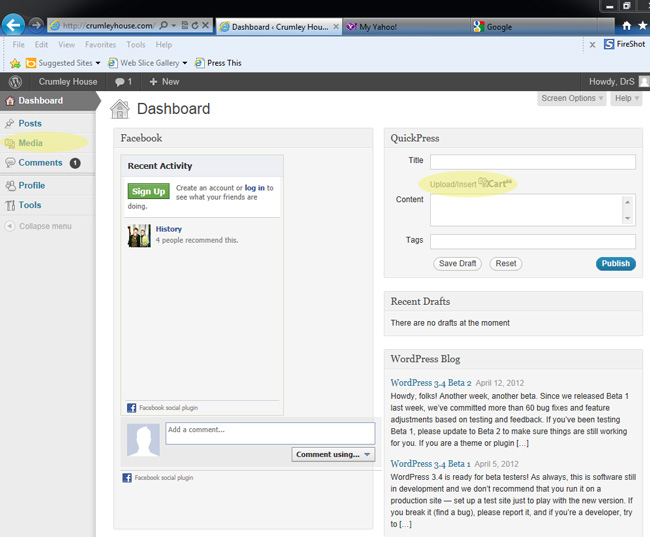Expand the Suggested Sites dropdown

tap(98, 63)
